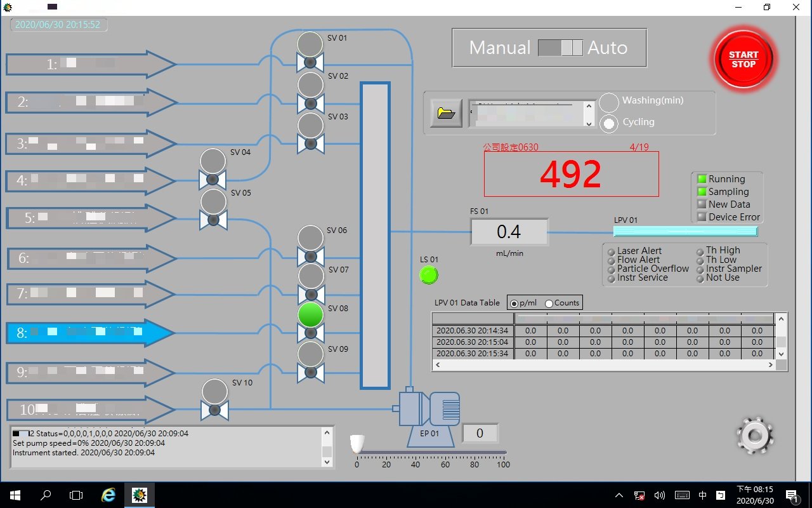This screenshot has width=812, height=508.
Task: Toggle the Manual/Auto mode switch
Action: pyautogui.click(x=560, y=48)
